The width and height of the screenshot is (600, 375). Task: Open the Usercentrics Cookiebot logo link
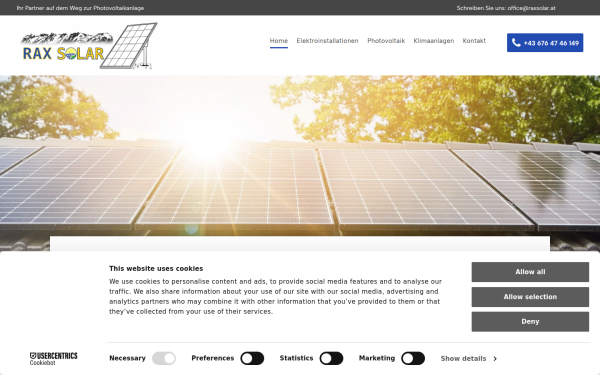pos(54,359)
